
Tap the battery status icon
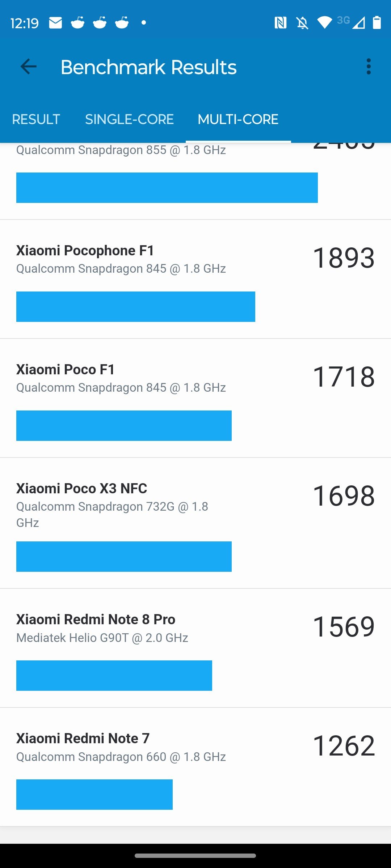click(377, 22)
